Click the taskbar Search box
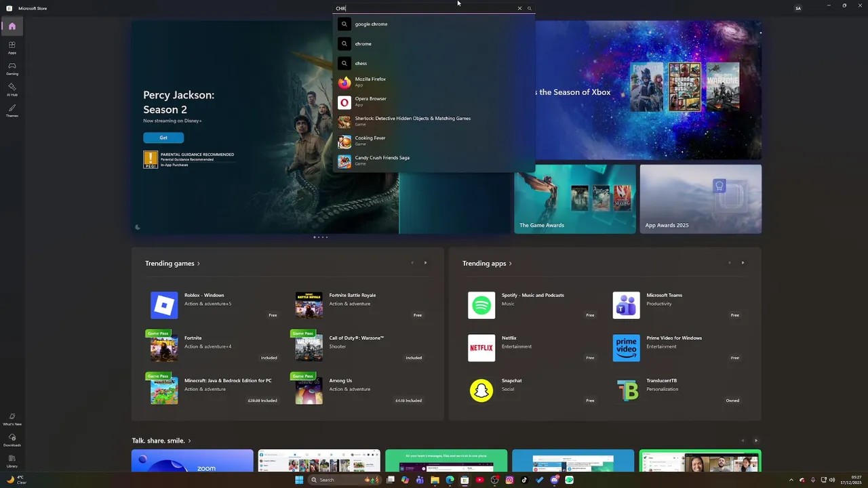868x488 pixels. coord(344,480)
